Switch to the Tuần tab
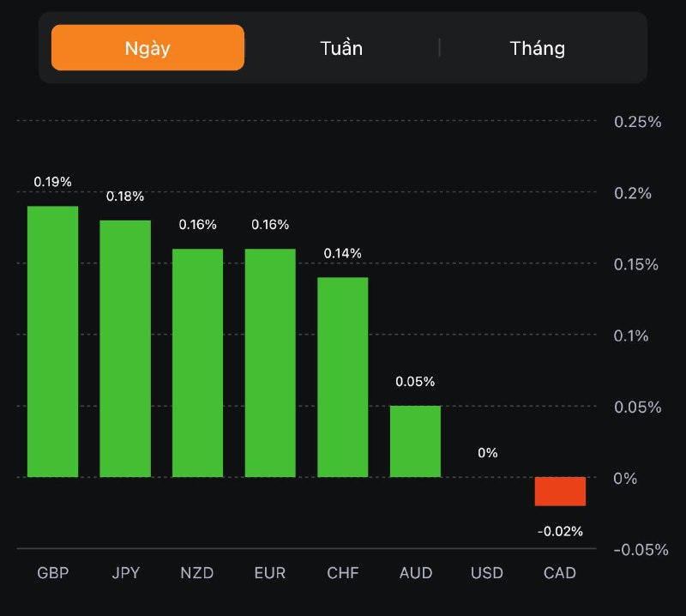This screenshot has width=686, height=616. click(341, 47)
